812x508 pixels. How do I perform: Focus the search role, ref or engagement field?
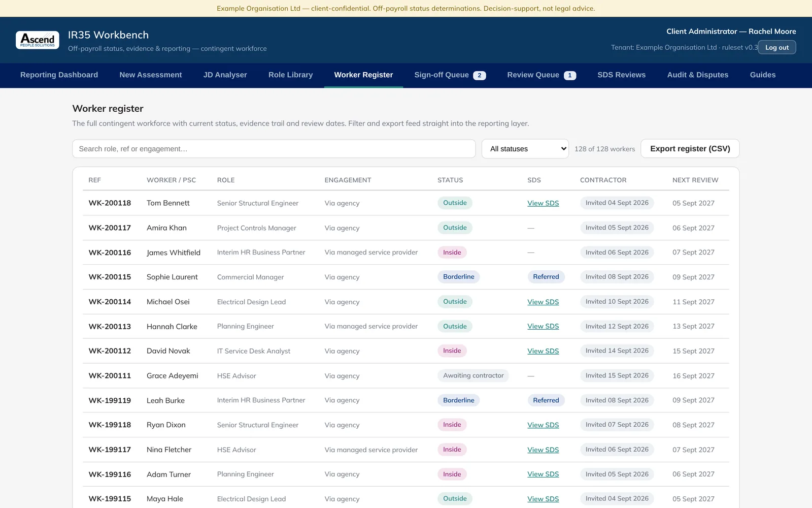(274, 149)
